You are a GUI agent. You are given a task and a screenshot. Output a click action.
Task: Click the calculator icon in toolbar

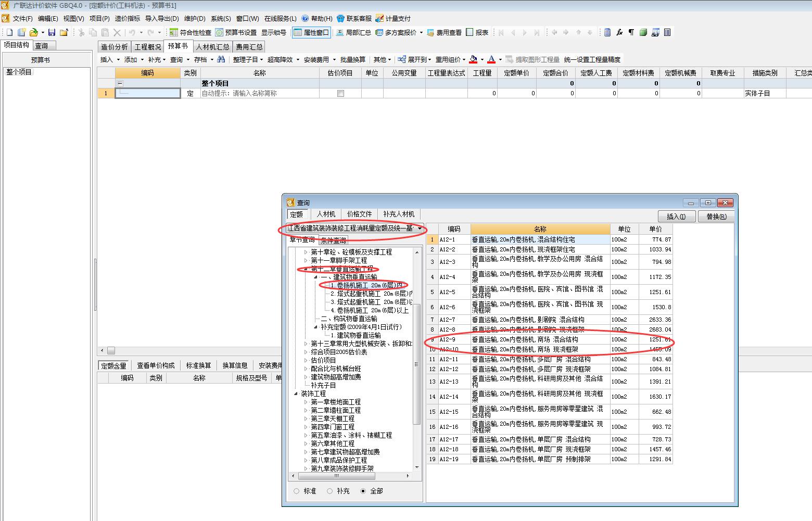point(607,32)
